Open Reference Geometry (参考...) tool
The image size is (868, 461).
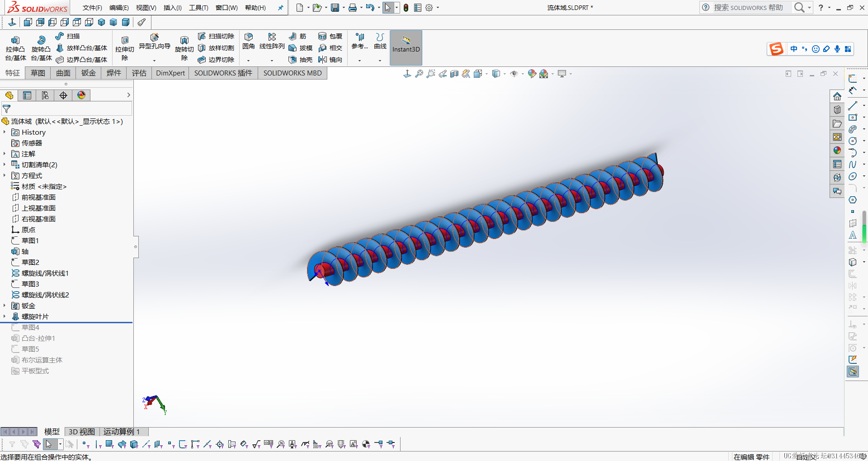click(x=360, y=41)
